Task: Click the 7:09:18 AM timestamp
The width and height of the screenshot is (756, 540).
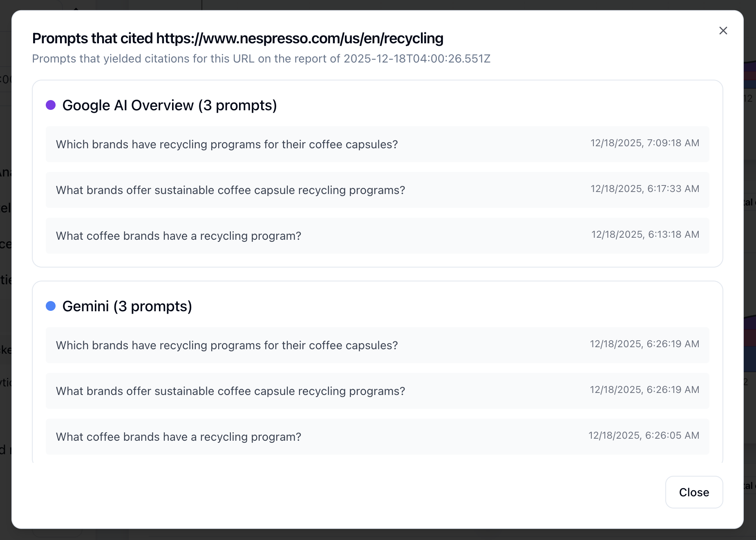Action: click(x=645, y=143)
